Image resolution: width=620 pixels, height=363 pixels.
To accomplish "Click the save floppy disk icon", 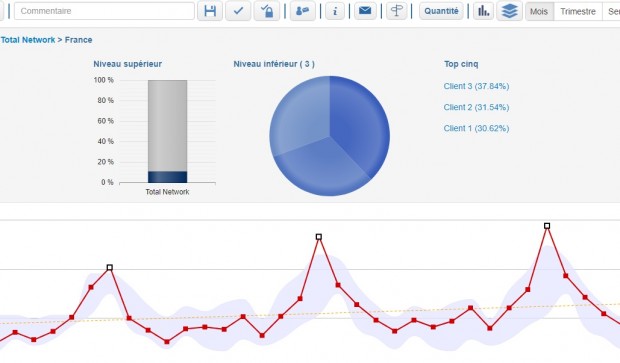I will [210, 11].
